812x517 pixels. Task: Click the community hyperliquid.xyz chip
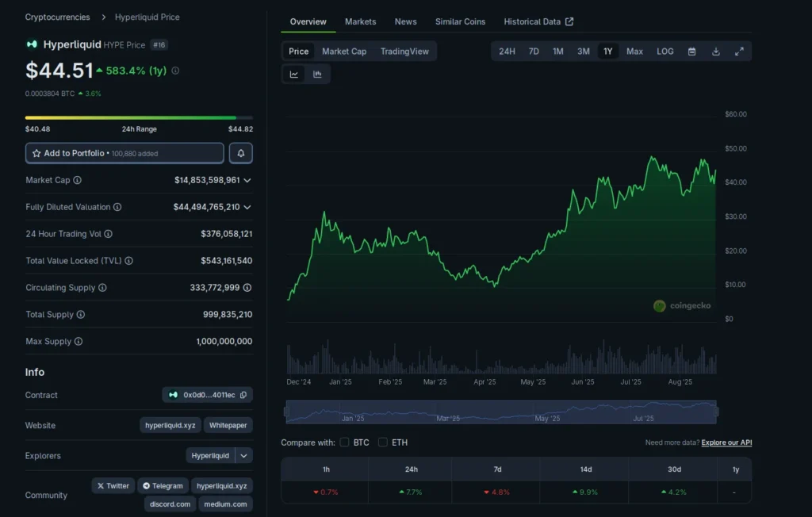[222, 486]
